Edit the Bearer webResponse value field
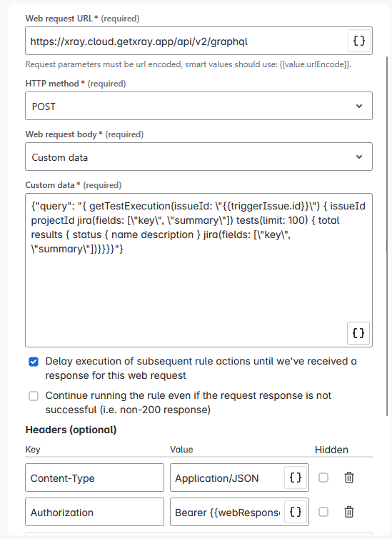Screen dimensions: 392x539 pyautogui.click(x=227, y=512)
